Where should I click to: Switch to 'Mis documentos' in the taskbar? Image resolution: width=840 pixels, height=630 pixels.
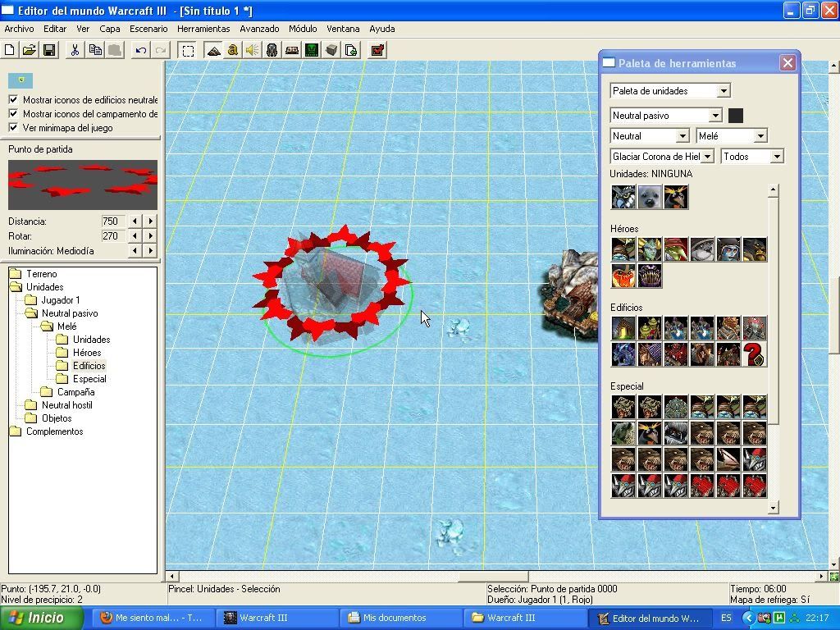click(x=399, y=618)
